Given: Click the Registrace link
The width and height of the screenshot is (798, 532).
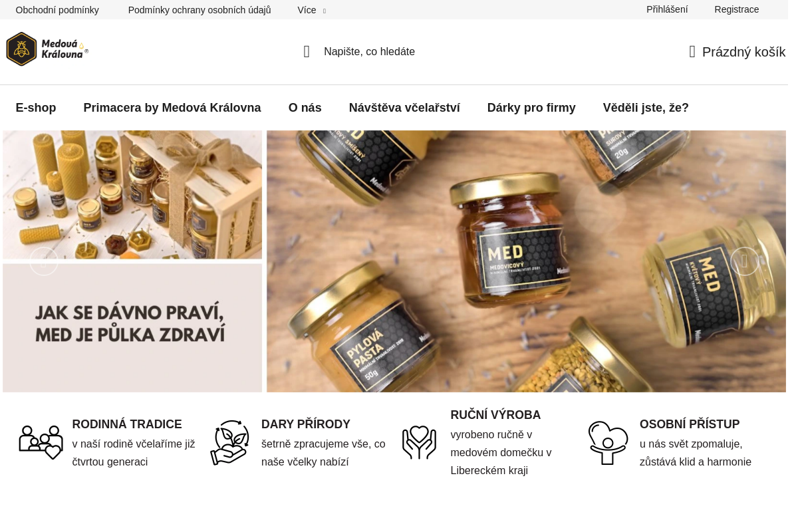Looking at the screenshot, I should coord(737,9).
